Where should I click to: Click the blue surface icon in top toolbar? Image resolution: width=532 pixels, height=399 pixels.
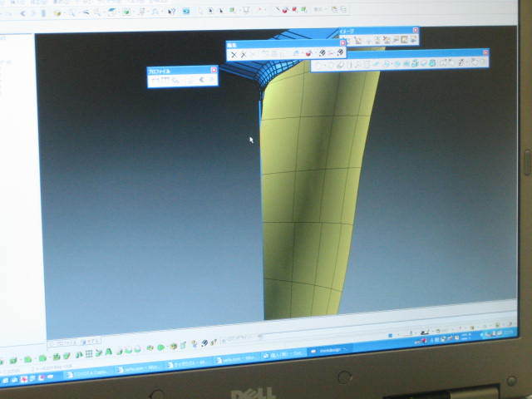pyautogui.click(x=112, y=12)
